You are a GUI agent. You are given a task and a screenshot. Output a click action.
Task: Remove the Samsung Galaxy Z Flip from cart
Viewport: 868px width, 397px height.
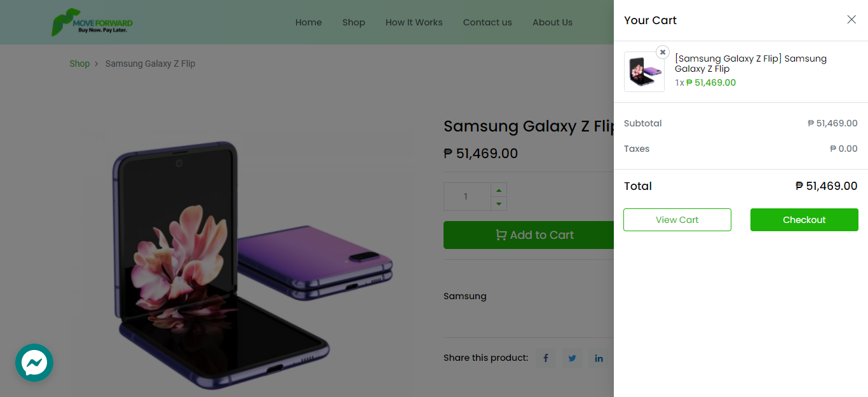(x=663, y=51)
